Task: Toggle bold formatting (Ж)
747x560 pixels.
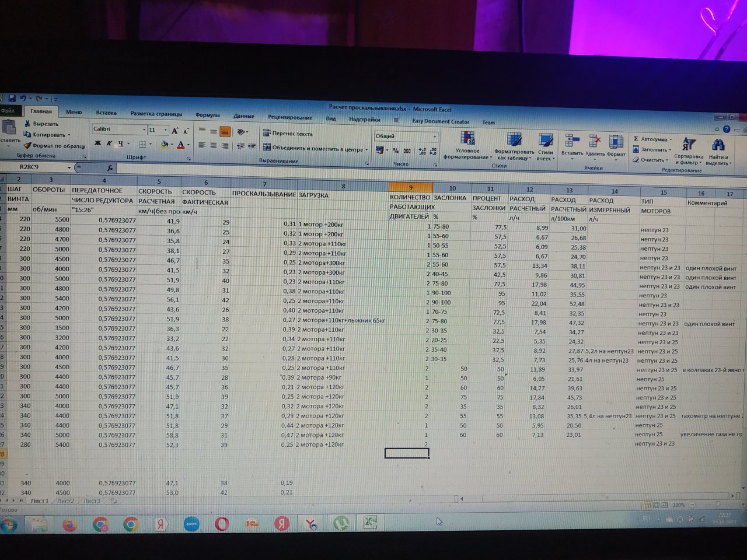Action: (97, 143)
